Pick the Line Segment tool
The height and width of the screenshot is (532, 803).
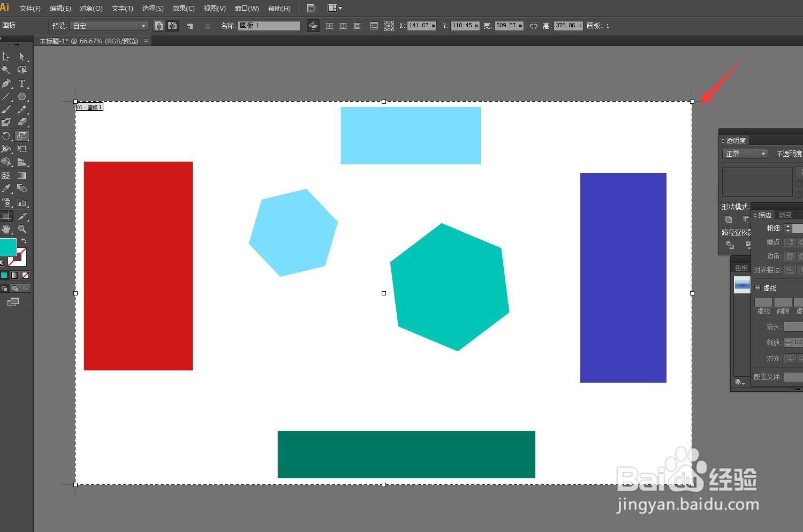tap(6, 97)
